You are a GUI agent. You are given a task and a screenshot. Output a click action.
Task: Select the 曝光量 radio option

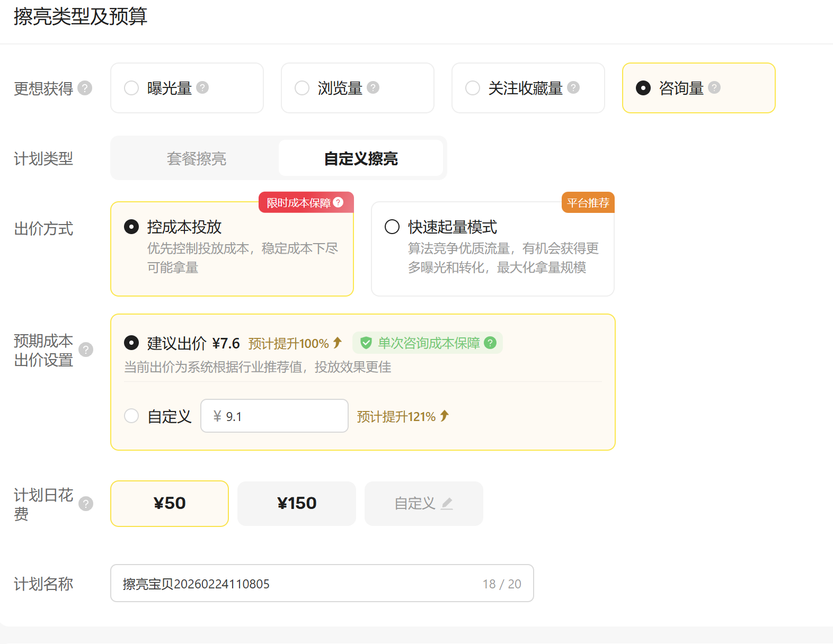131,88
